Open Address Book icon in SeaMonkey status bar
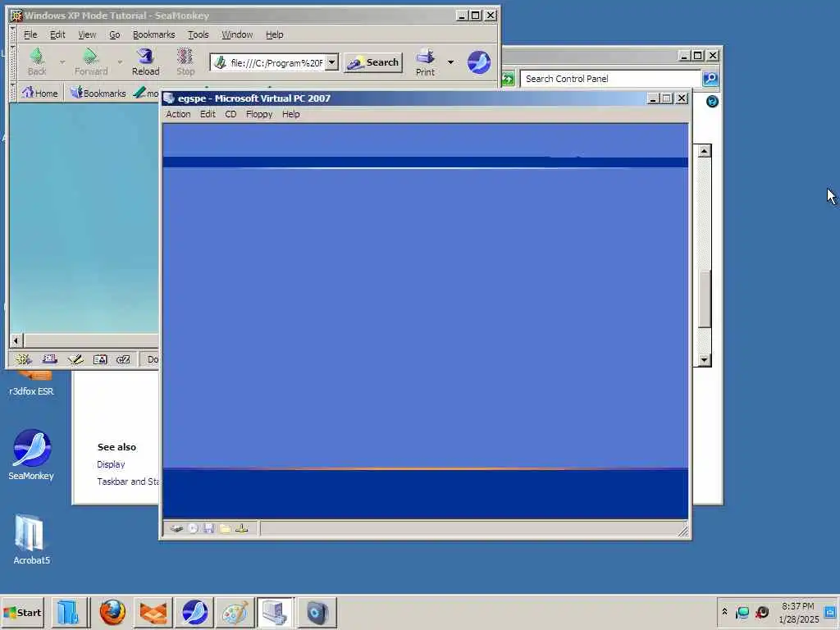This screenshot has height=630, width=840. pos(100,359)
